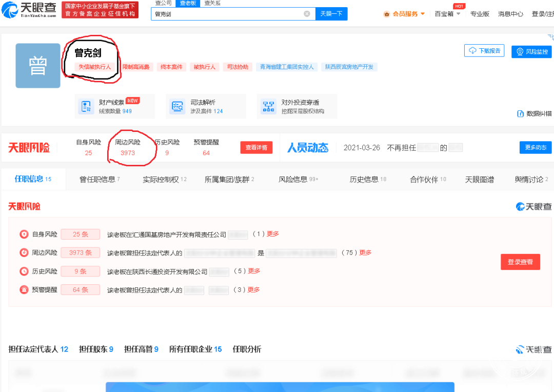Click the Tianyancha logo in the header

pyautogui.click(x=29, y=10)
